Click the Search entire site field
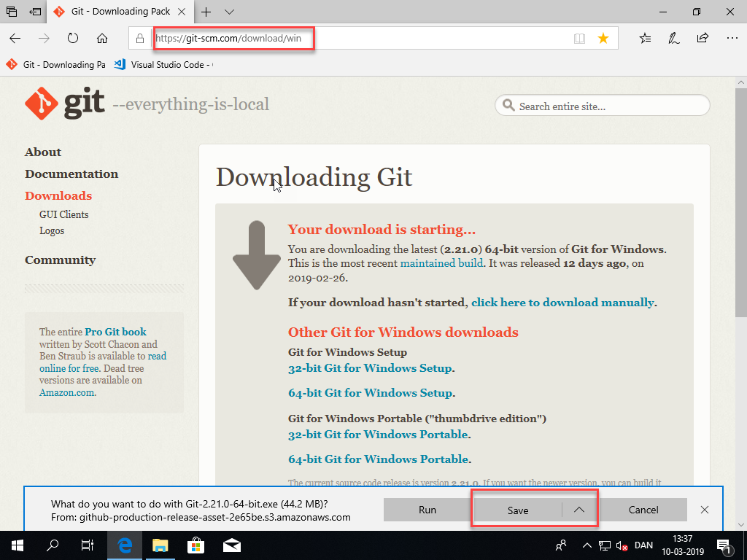The height and width of the screenshot is (560, 747). tap(602, 106)
